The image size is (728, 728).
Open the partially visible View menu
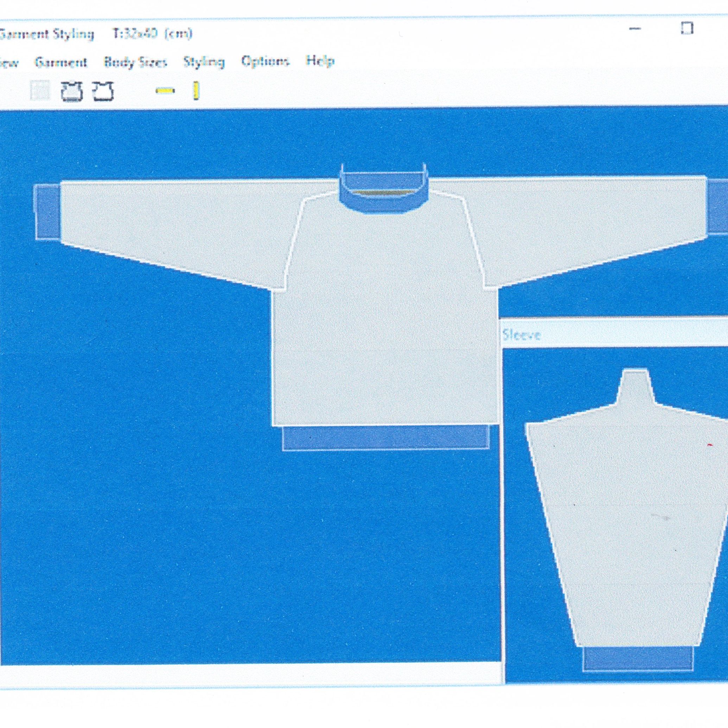point(8,63)
